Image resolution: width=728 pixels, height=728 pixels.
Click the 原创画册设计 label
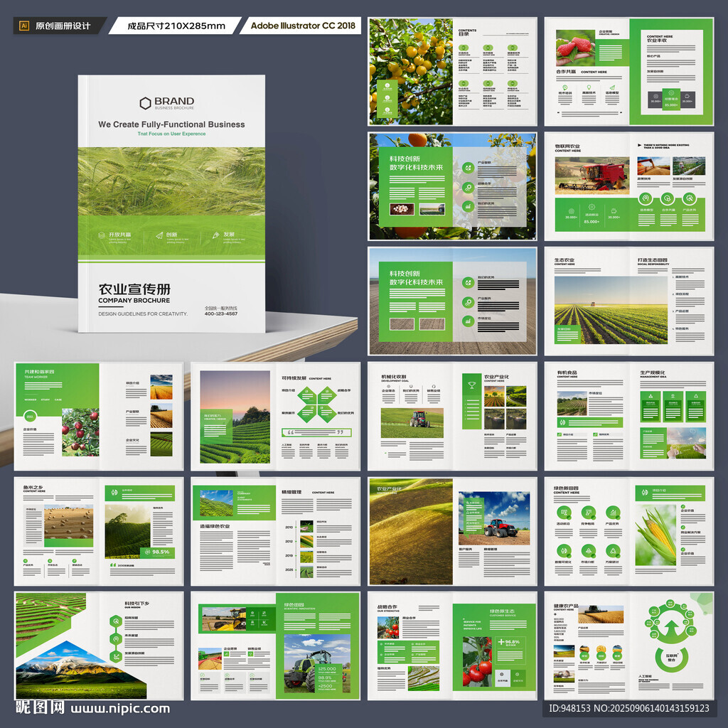tap(63, 26)
